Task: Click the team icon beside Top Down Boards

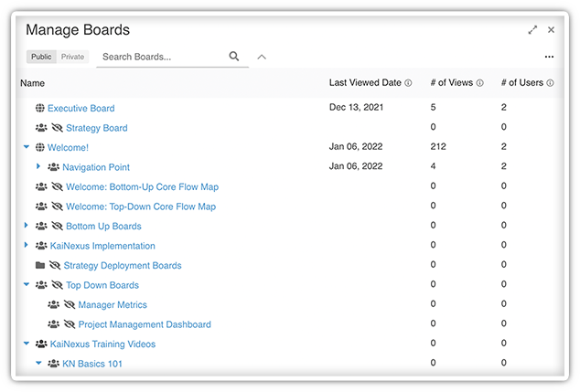Action: coord(41,285)
